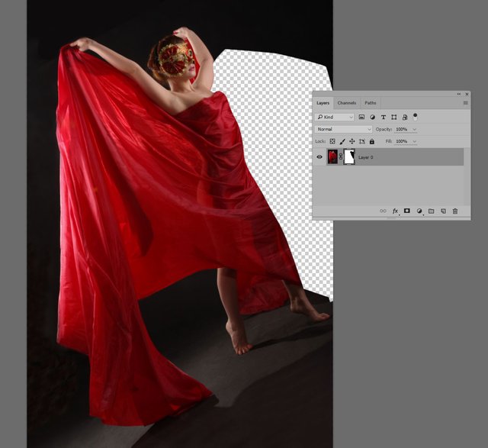This screenshot has height=448, width=488.
Task: Create a new layer
Action: click(x=443, y=211)
